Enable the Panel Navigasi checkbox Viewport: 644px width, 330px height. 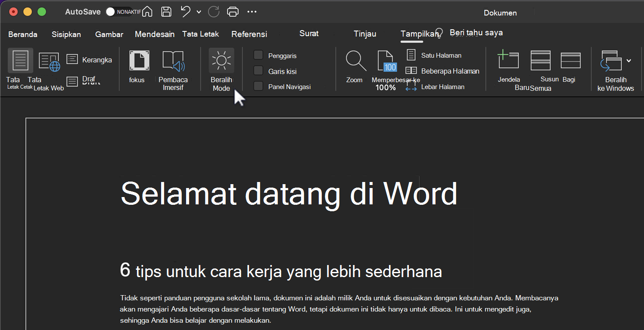point(258,86)
